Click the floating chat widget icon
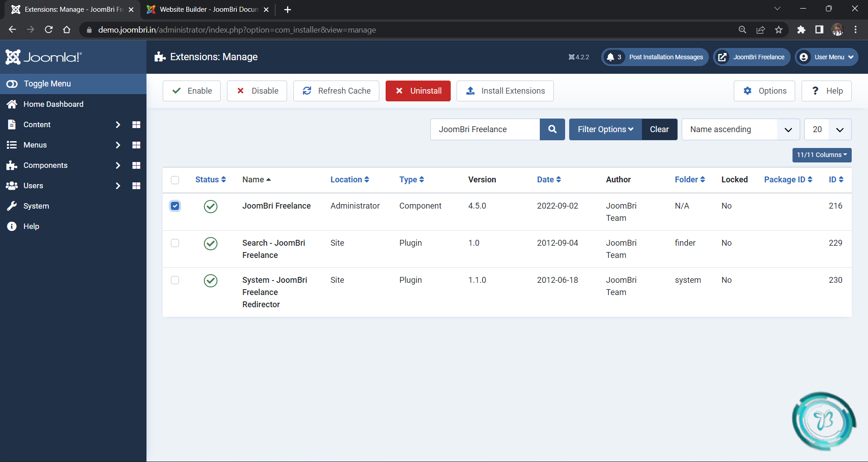The image size is (868, 462). 824,421
